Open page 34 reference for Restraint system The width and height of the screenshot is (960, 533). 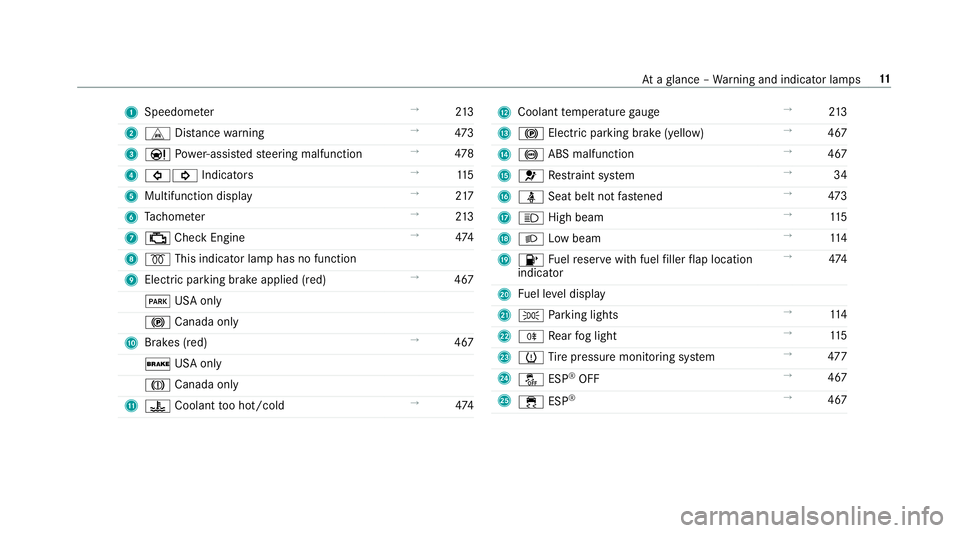tap(840, 175)
